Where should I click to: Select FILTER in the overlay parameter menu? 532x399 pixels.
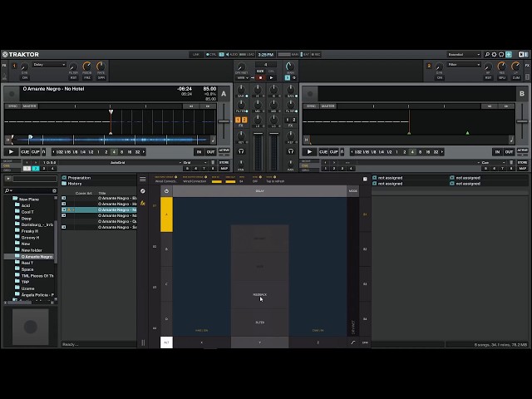pos(260,323)
